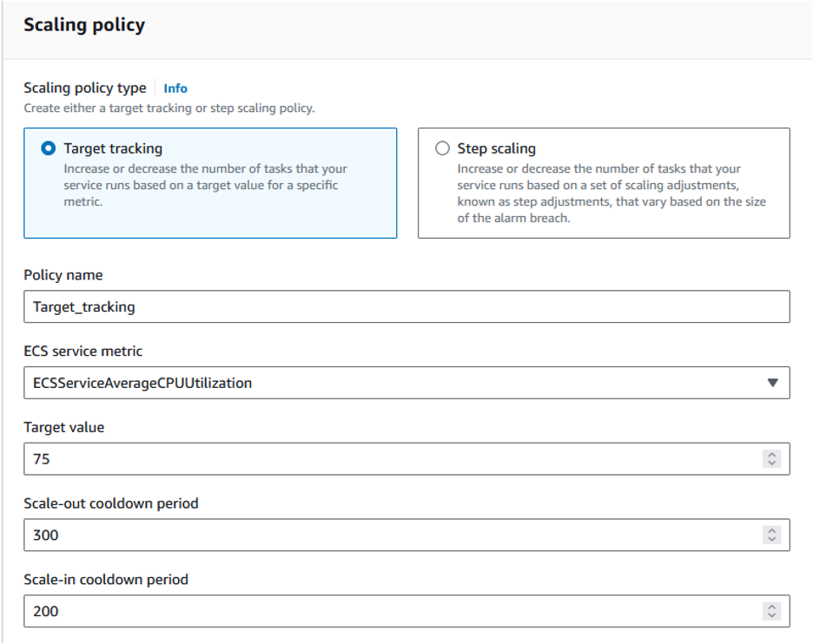Click the Info link beside Scaling policy type
This screenshot has width=813, height=644.
(176, 88)
